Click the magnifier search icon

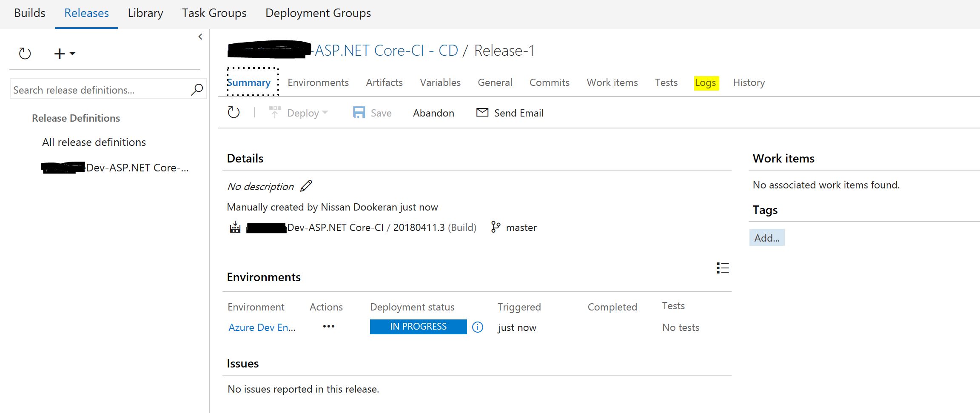[x=197, y=90]
